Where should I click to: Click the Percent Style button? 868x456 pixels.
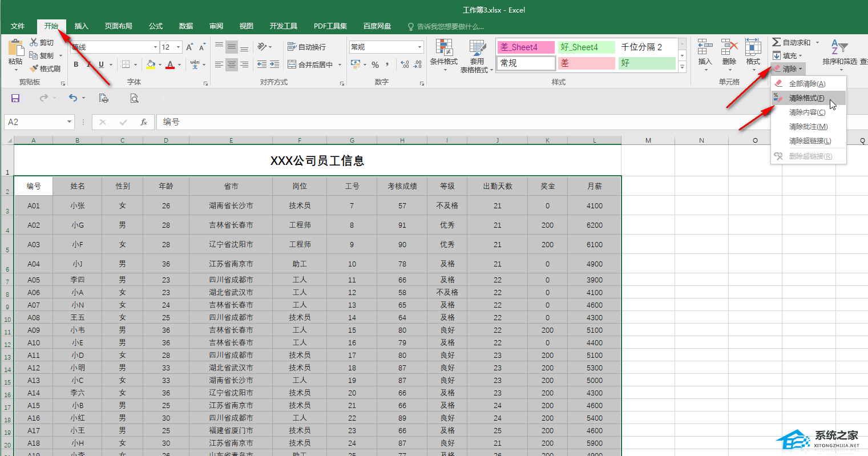click(x=375, y=65)
